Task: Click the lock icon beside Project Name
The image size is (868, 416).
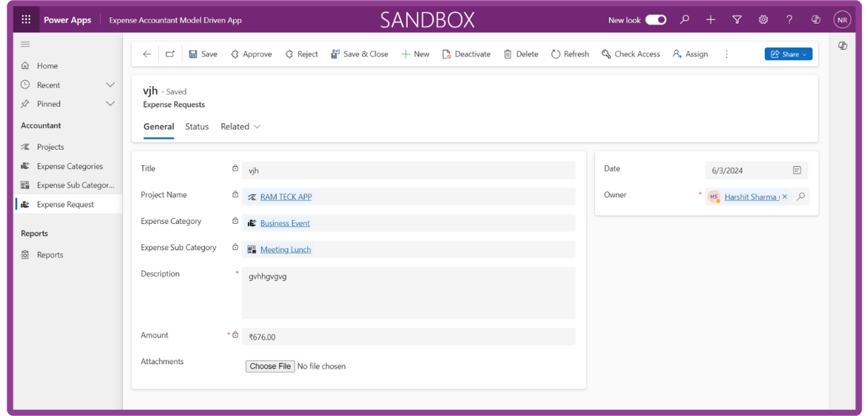Action: tap(234, 195)
